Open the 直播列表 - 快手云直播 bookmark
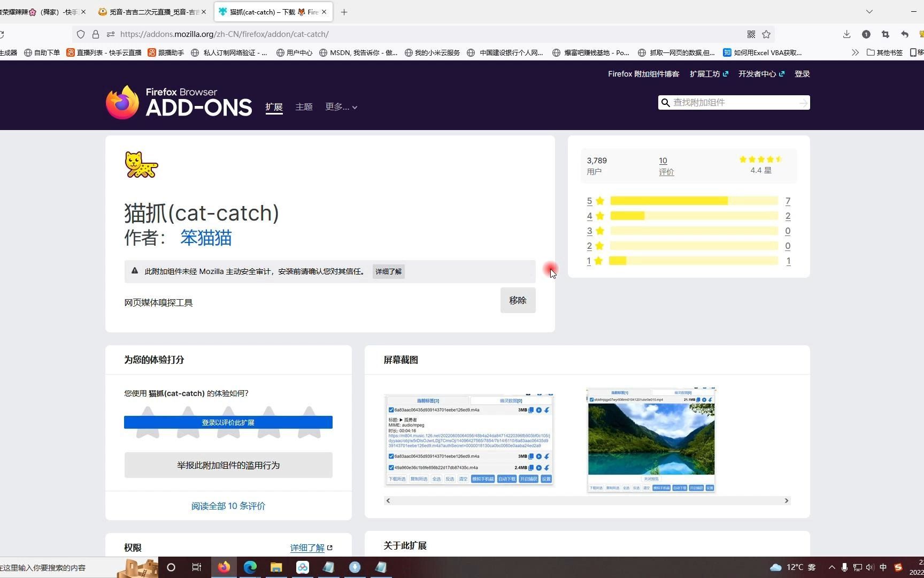 (x=104, y=52)
